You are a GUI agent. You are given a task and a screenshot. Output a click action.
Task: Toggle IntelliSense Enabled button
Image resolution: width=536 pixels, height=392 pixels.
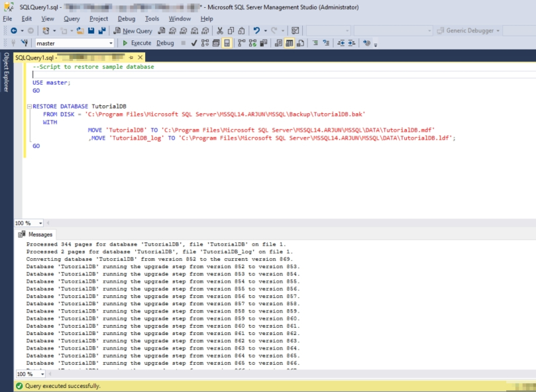(x=227, y=43)
